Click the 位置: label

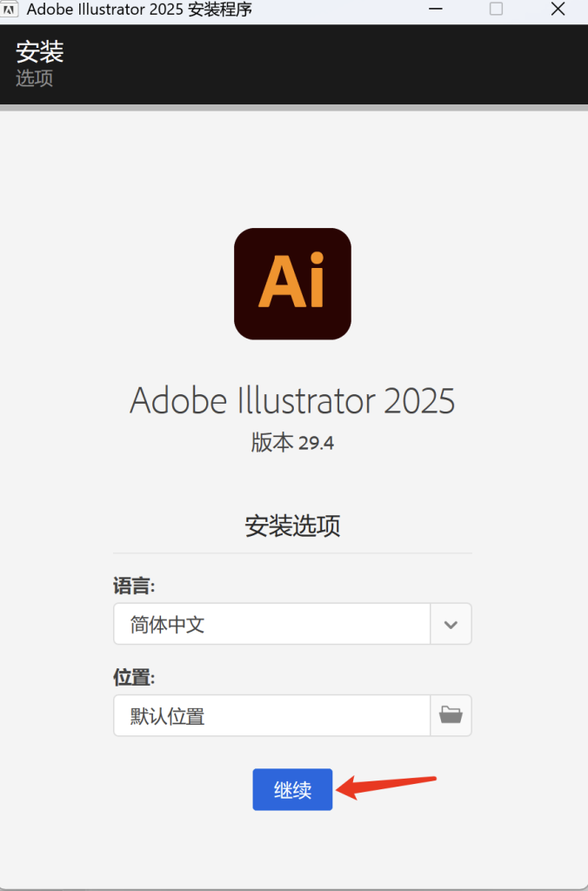[x=134, y=677]
